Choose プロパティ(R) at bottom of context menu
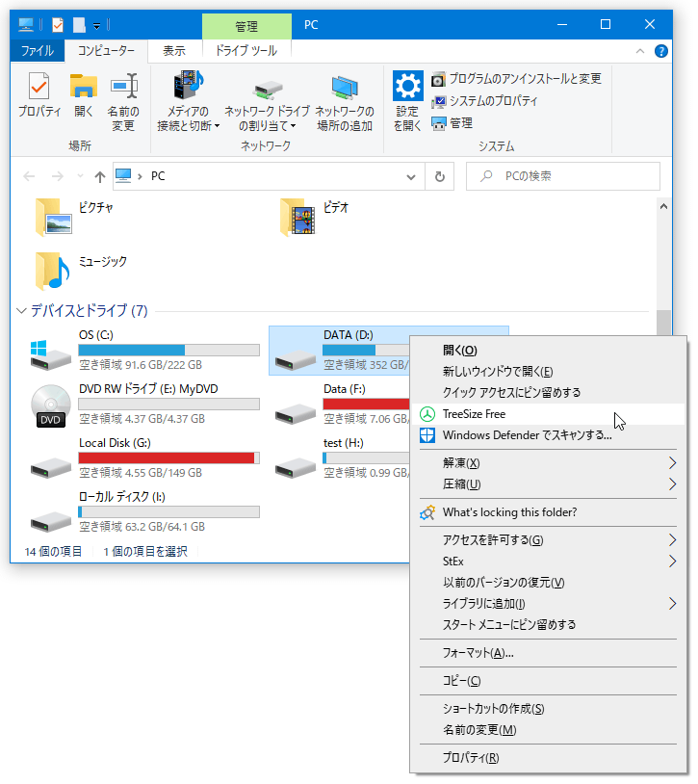The width and height of the screenshot is (698, 784). point(548,759)
